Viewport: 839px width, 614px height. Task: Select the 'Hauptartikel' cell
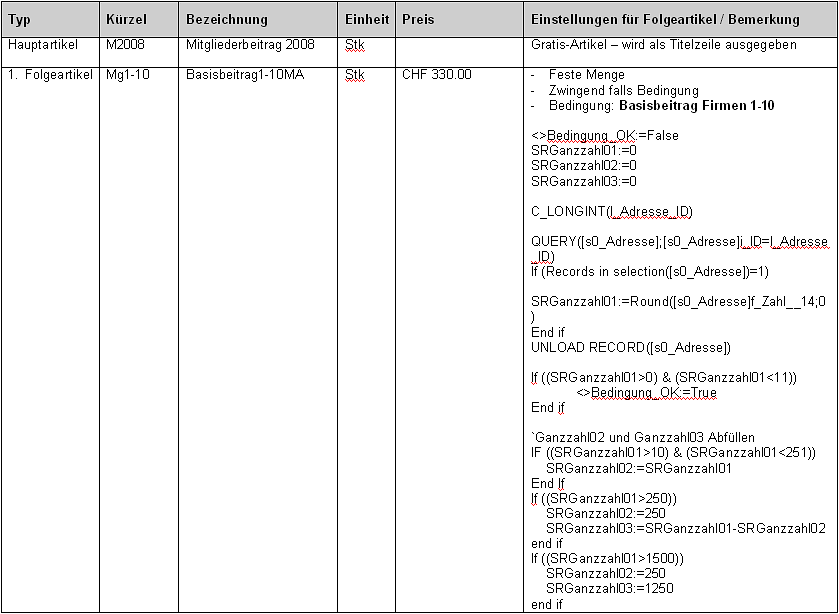pos(42,45)
